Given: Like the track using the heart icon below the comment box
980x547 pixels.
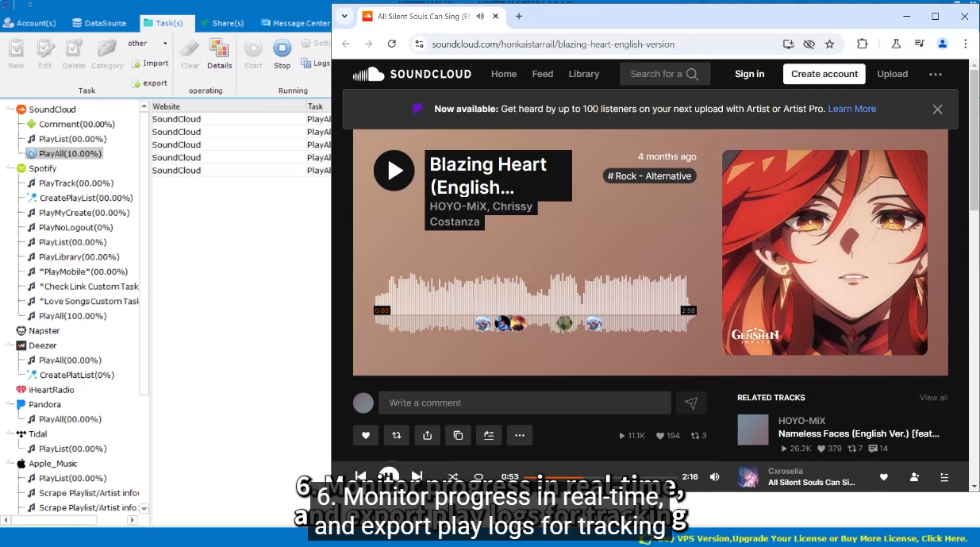Looking at the screenshot, I should point(366,435).
